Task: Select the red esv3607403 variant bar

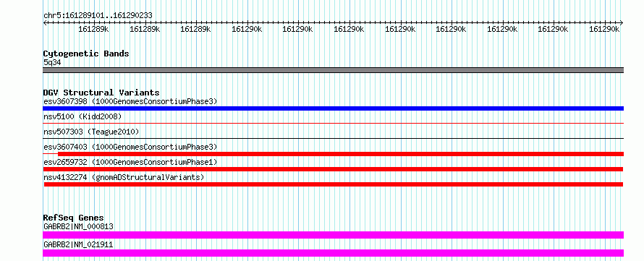Action: click(x=341, y=154)
